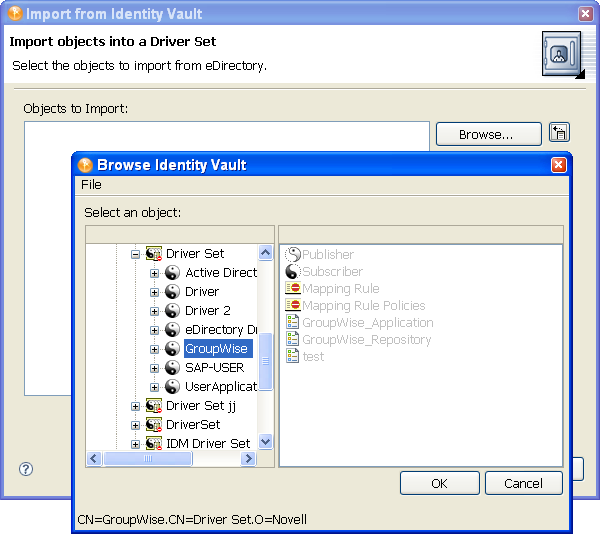The width and height of the screenshot is (600, 534).
Task: Select the Driver Set jj item
Action: [x=201, y=406]
